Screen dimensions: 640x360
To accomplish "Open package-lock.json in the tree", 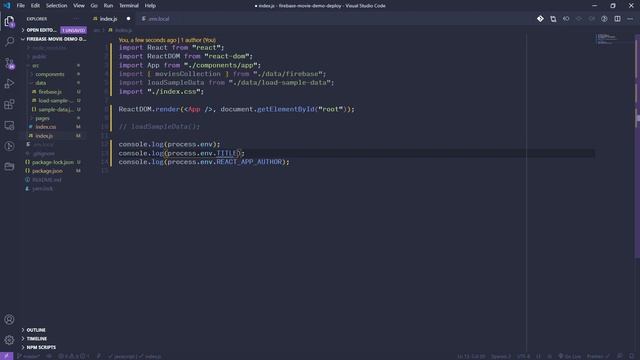I will coord(53,162).
